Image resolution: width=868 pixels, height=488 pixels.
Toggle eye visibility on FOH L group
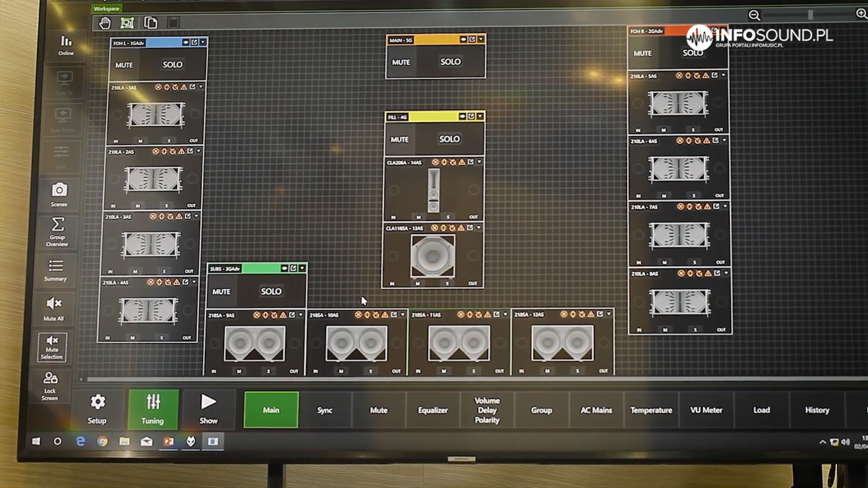185,43
